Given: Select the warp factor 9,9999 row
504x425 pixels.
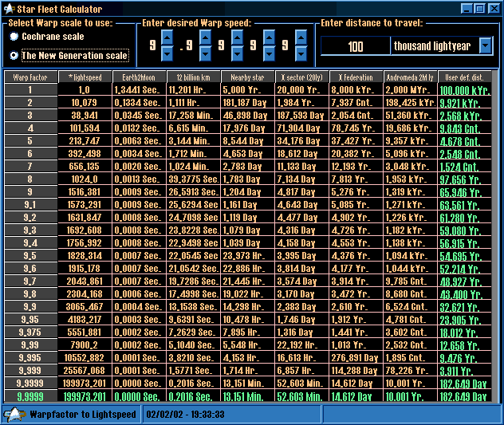Looking at the screenshot, I should click(30, 396).
